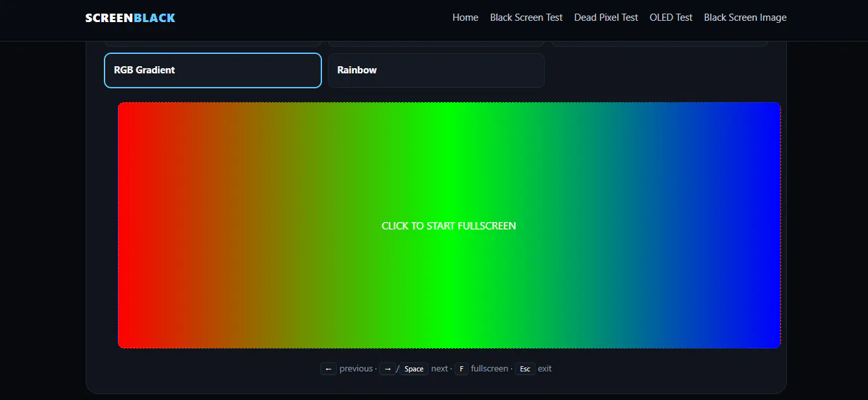Viewport: 868px width, 400px height.
Task: Open the Dead Pixel Test link
Action: click(606, 18)
